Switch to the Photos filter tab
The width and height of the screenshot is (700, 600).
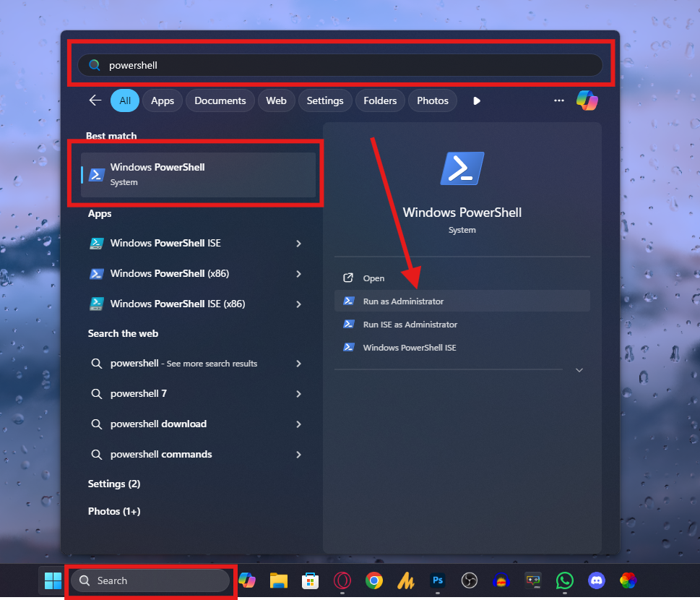click(433, 100)
